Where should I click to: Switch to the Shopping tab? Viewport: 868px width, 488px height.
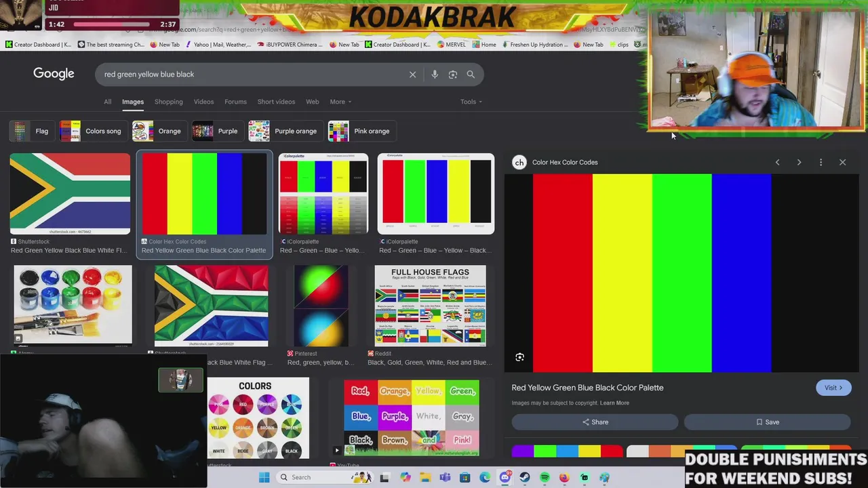click(168, 102)
